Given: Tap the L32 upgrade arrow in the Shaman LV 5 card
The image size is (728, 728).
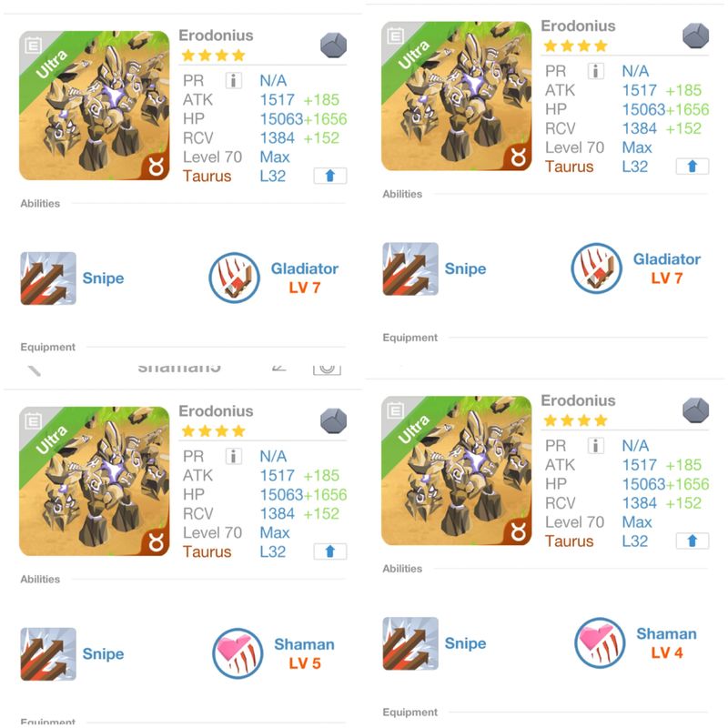Looking at the screenshot, I should [x=330, y=551].
